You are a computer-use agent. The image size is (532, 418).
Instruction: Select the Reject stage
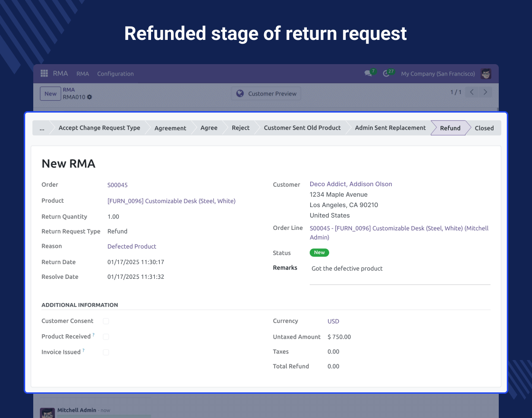pos(240,128)
